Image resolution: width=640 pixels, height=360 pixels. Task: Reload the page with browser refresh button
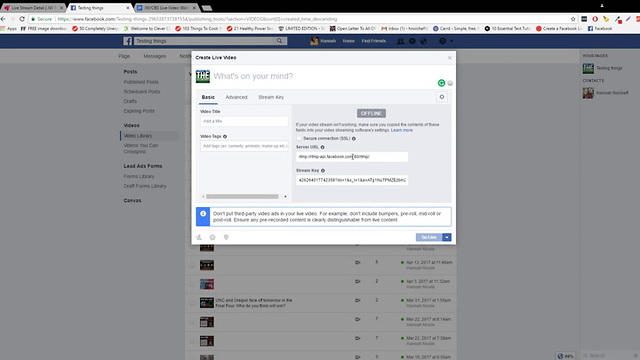click(x=22, y=19)
